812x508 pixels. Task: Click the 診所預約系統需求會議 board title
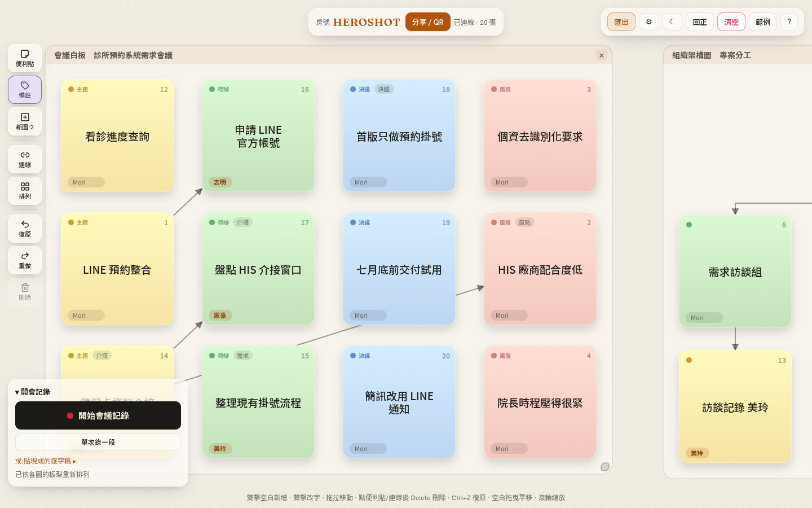point(133,55)
